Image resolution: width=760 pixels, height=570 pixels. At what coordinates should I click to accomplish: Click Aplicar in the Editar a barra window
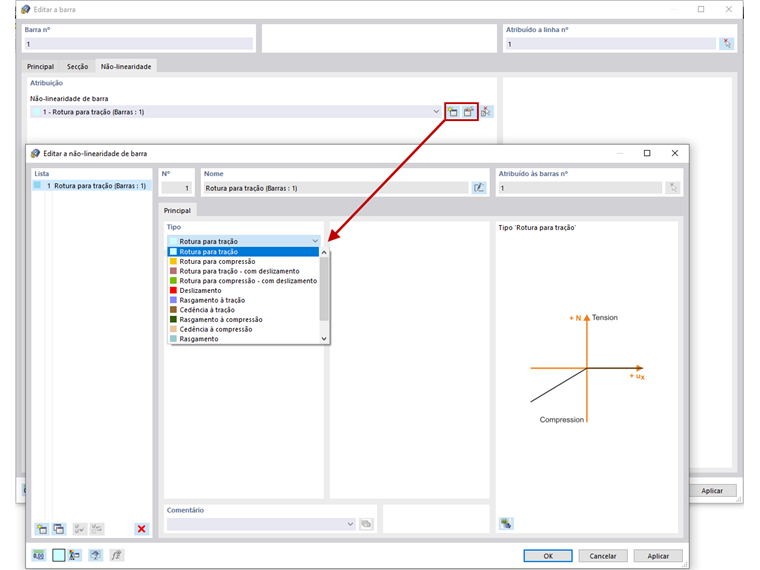(x=712, y=491)
